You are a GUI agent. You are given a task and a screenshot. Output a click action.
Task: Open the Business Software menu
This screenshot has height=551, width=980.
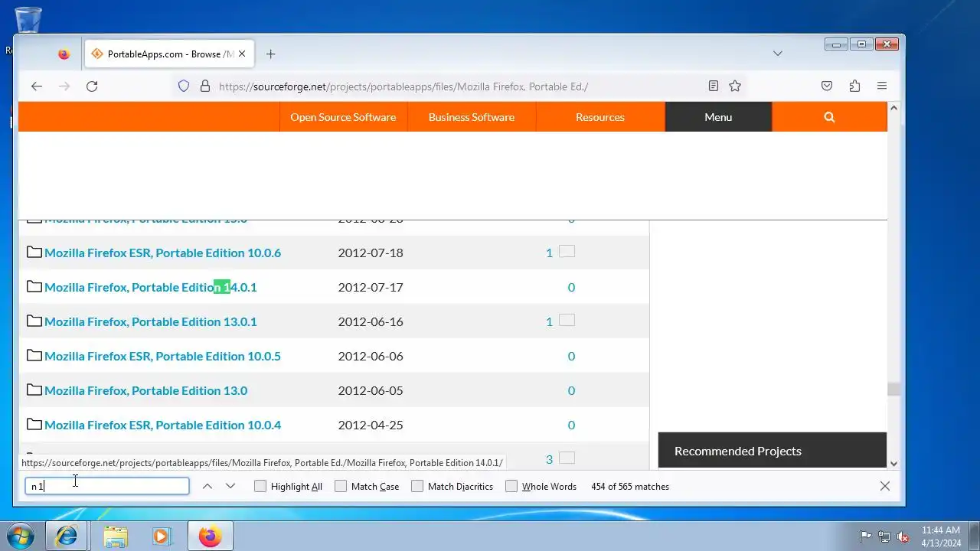click(x=472, y=117)
